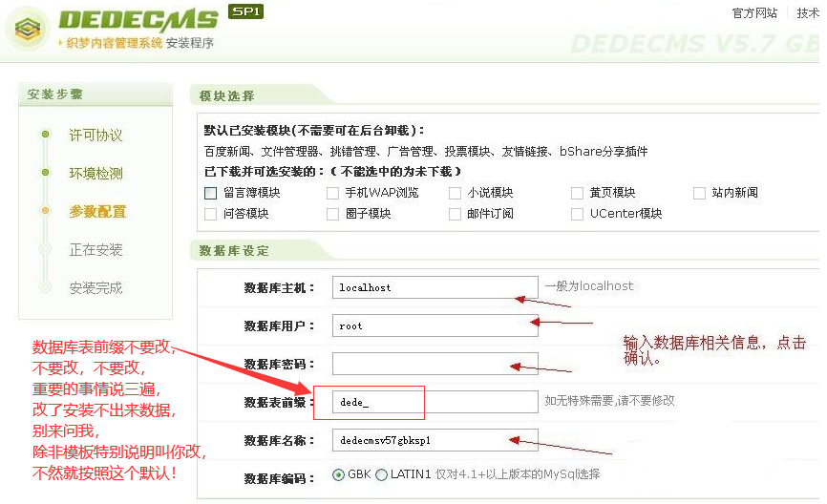Enable the 留言簿模块 checkbox
Image resolution: width=827 pixels, height=504 pixels.
point(210,193)
